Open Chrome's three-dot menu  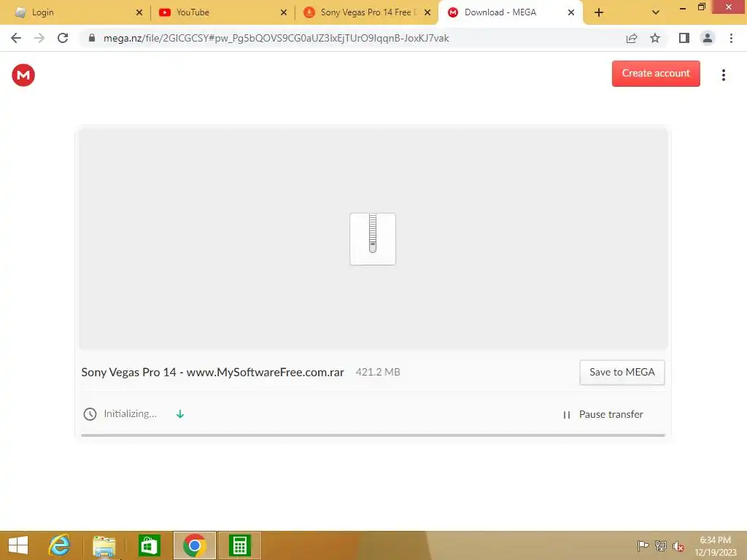(731, 38)
